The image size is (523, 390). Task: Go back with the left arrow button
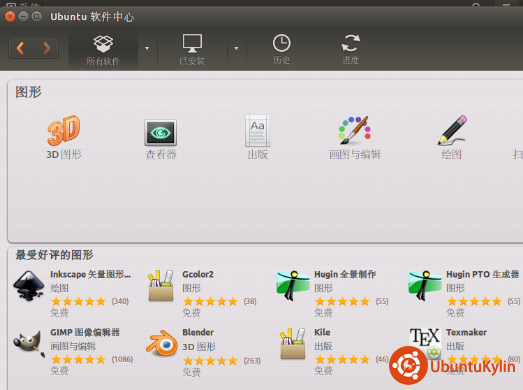(21, 48)
